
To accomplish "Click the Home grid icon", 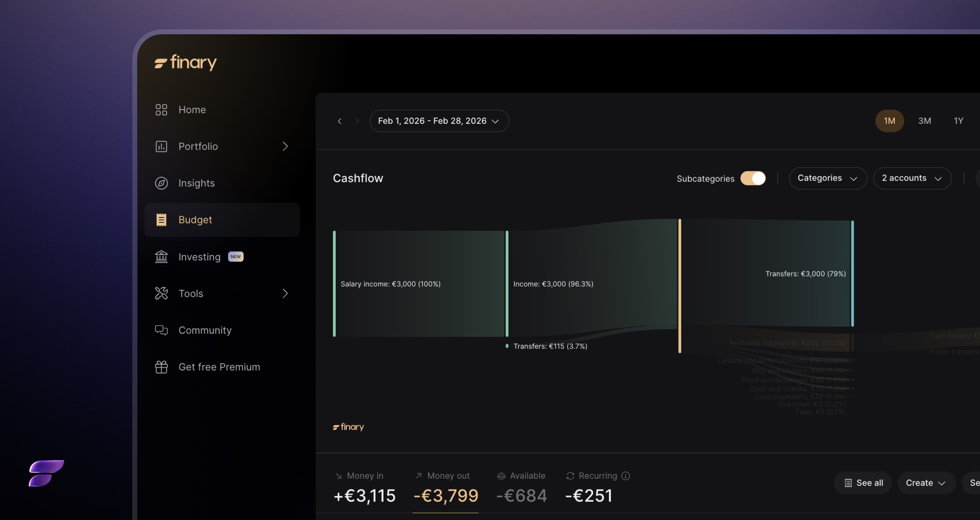I will point(161,110).
